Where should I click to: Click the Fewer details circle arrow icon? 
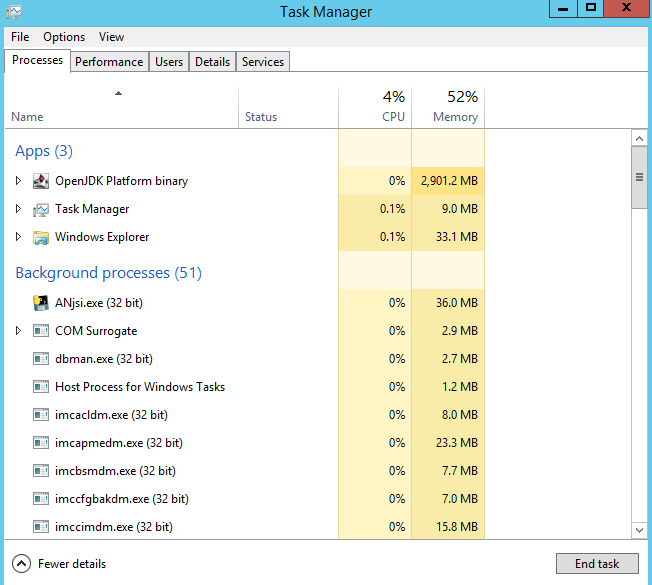tap(21, 564)
